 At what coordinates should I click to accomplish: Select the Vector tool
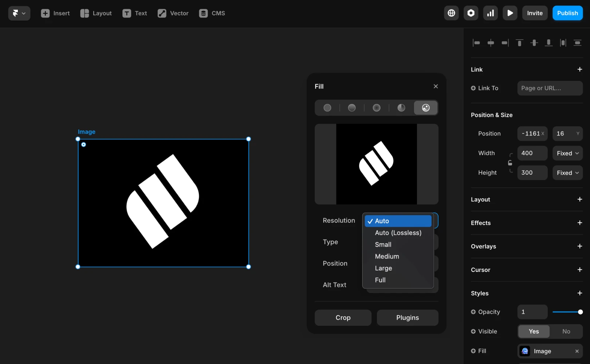[173, 13]
